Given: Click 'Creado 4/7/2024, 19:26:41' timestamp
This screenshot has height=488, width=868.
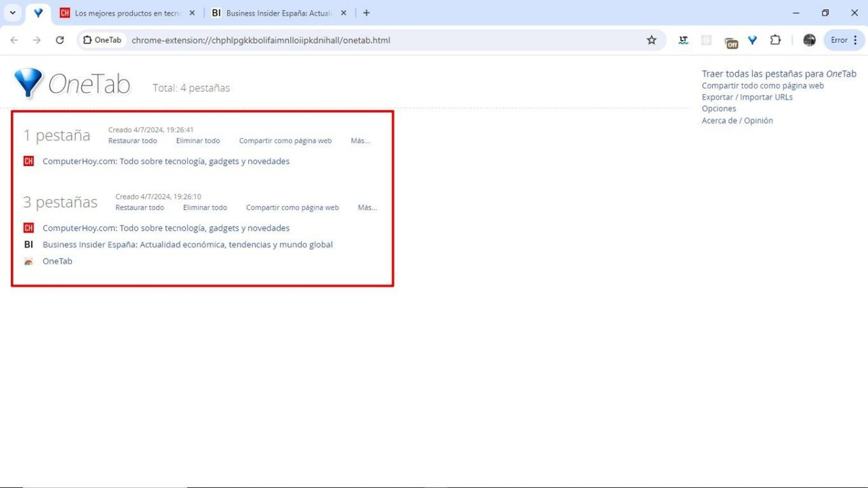Looking at the screenshot, I should click(151, 130).
